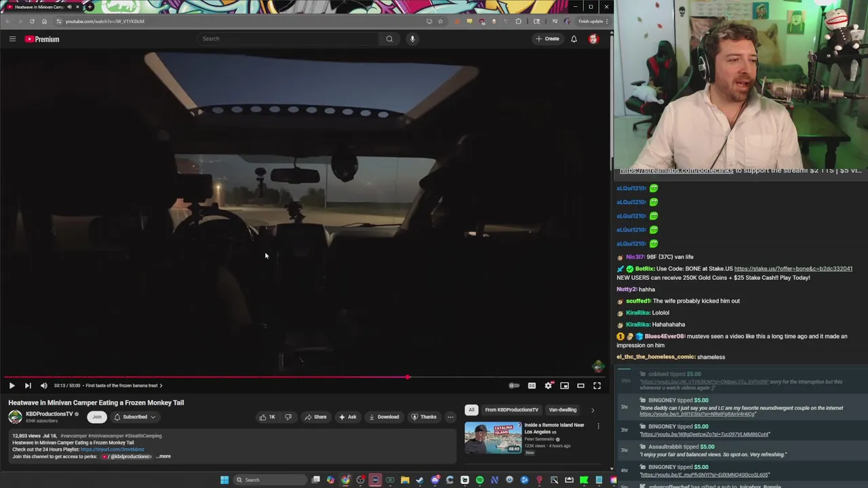Viewport: 868px width, 488px height.
Task: Open the stake.us link in chat
Action: (x=793, y=268)
